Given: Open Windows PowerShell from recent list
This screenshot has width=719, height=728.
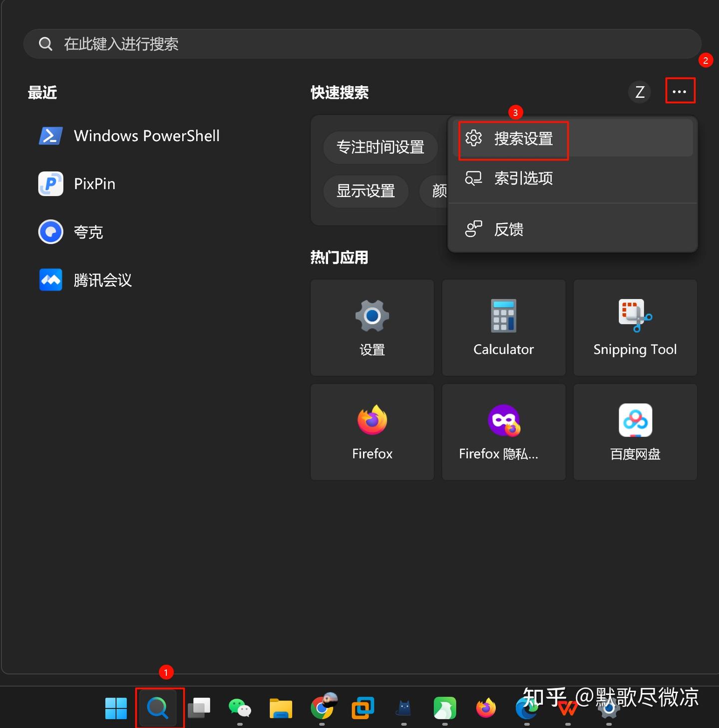Looking at the screenshot, I should [x=130, y=136].
